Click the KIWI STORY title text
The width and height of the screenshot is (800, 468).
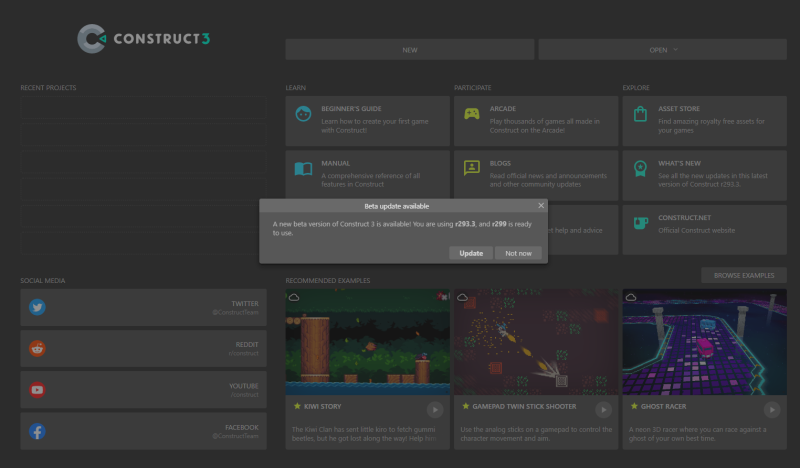322,406
